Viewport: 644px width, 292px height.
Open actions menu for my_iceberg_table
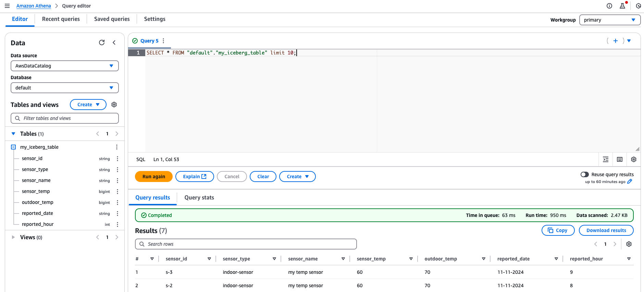[117, 147]
